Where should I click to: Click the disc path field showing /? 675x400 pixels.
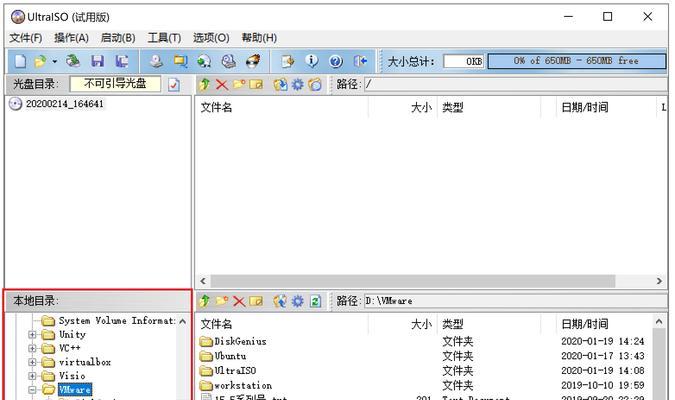(x=516, y=84)
